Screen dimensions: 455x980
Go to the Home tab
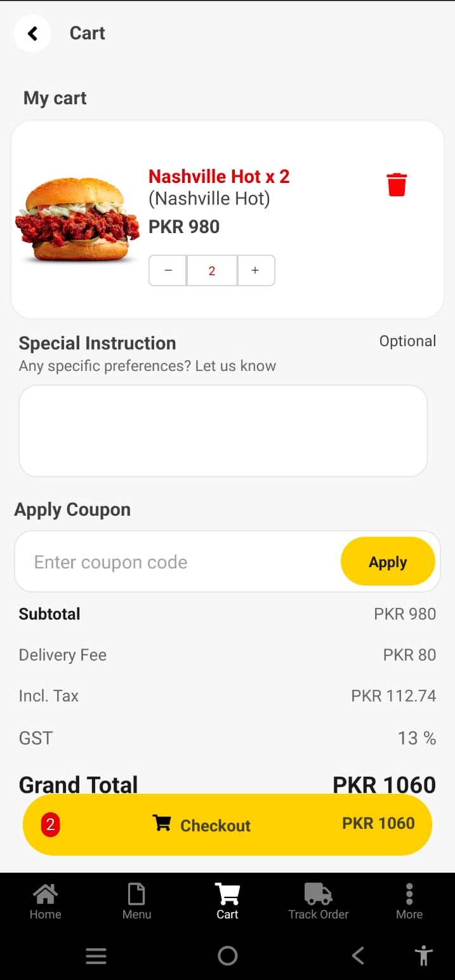coord(45,901)
